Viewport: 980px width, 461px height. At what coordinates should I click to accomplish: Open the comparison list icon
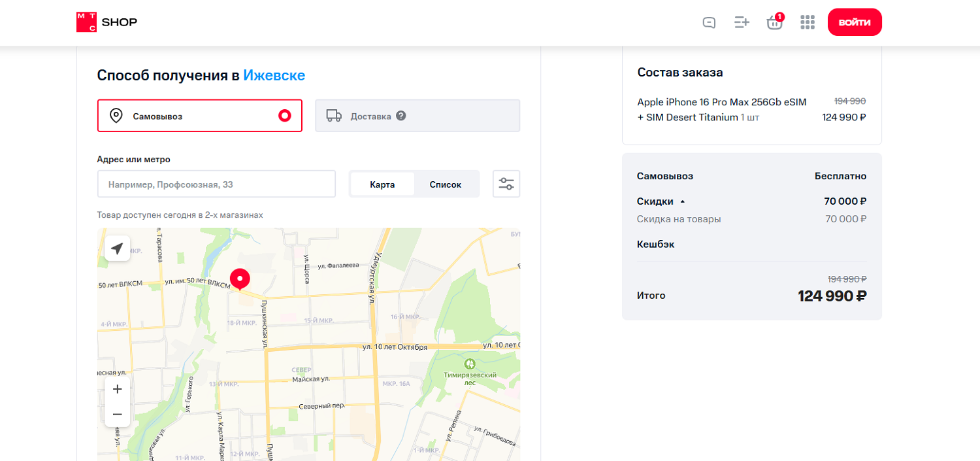pos(742,23)
